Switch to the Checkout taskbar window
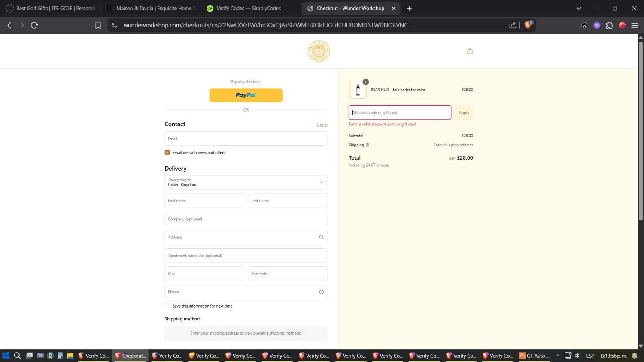This screenshot has height=362, width=644. (x=131, y=356)
